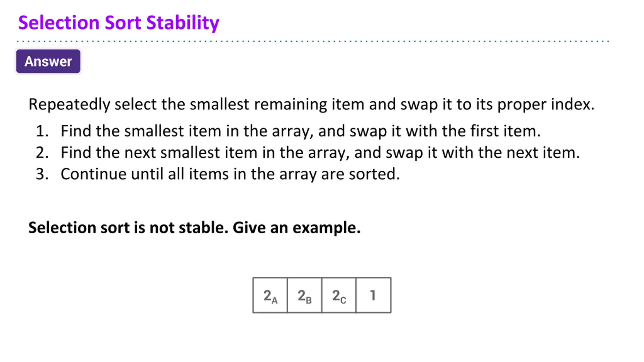Click the word Sort in the title

coord(123,23)
